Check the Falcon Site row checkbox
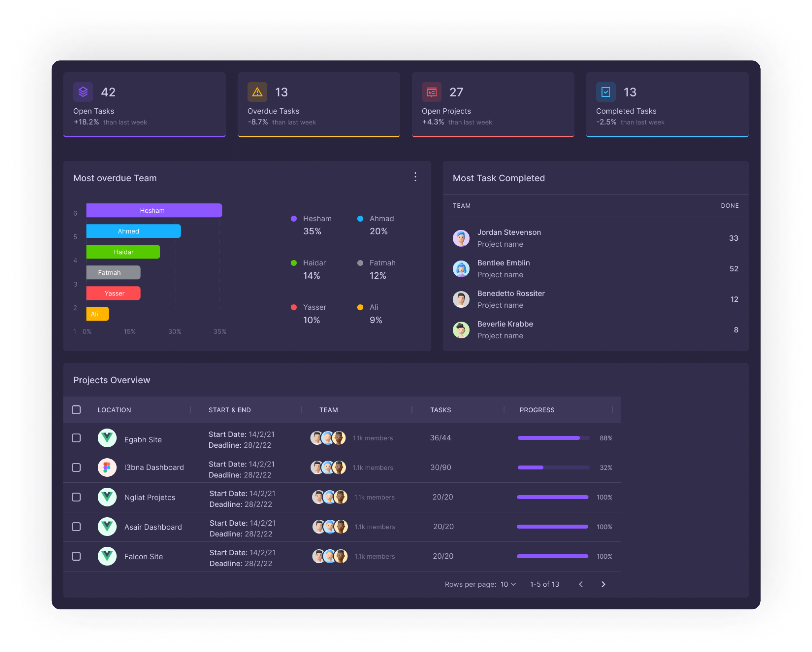The width and height of the screenshot is (812, 652). pyautogui.click(x=76, y=556)
